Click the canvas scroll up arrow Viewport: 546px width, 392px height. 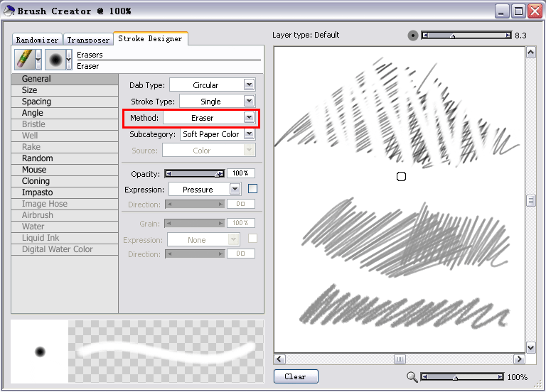click(x=530, y=53)
